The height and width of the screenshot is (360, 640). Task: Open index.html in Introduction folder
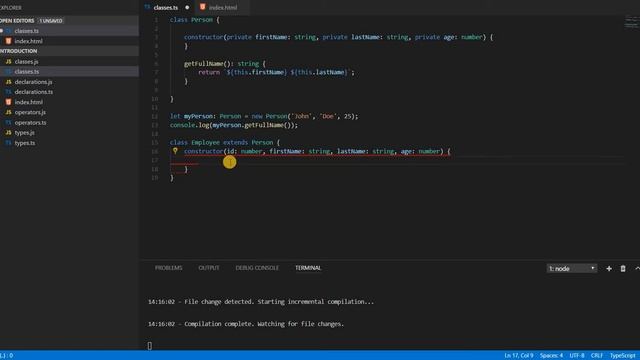point(28,102)
